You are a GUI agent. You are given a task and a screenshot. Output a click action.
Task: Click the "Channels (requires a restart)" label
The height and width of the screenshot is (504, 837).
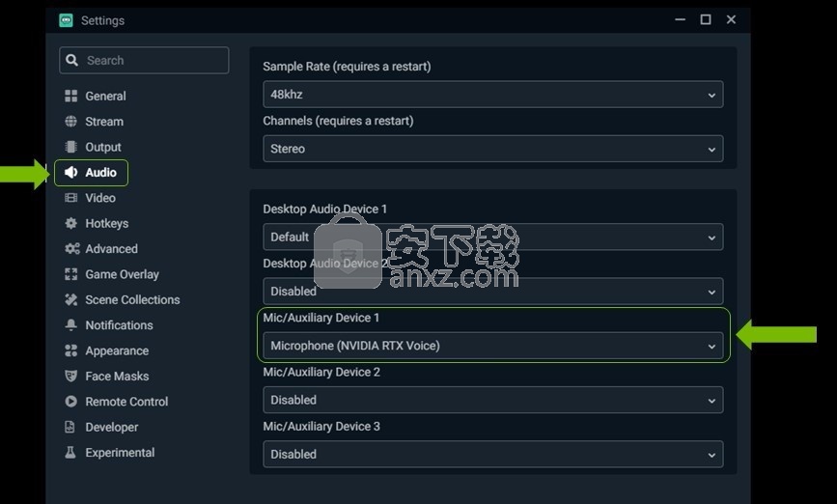(339, 121)
